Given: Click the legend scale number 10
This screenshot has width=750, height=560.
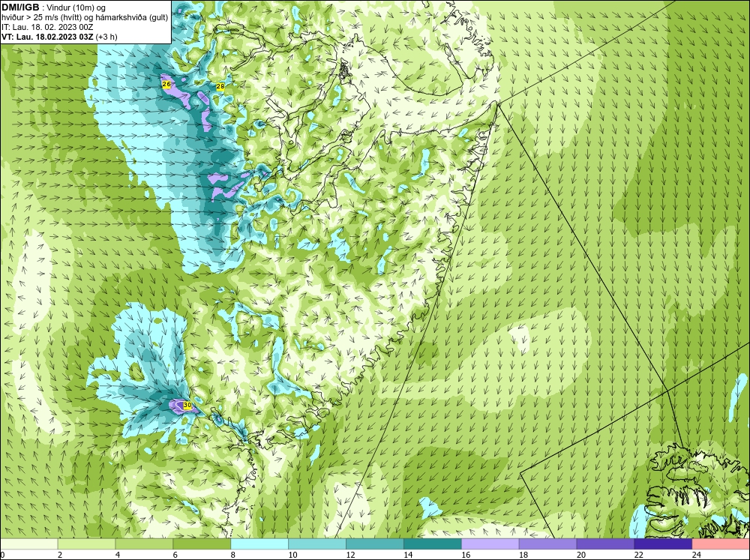Looking at the screenshot, I should click(x=292, y=555).
